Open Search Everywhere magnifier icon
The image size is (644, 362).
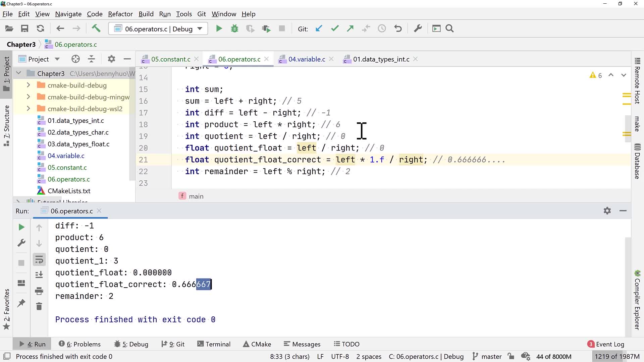click(x=449, y=28)
